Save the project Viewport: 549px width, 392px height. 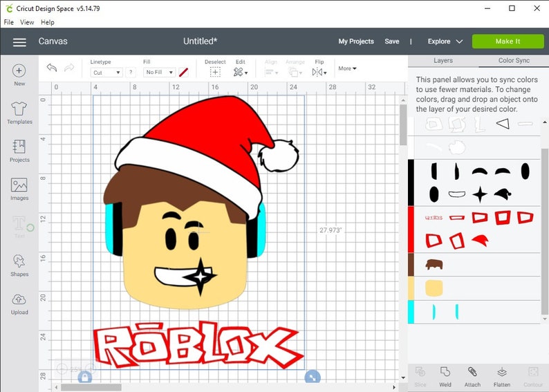(x=392, y=41)
